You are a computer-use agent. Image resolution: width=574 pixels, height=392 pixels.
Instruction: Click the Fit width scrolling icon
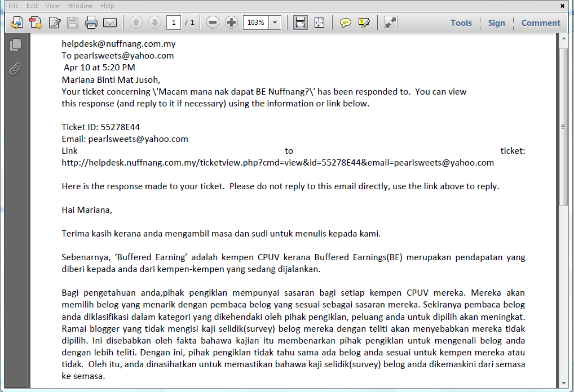(300, 23)
